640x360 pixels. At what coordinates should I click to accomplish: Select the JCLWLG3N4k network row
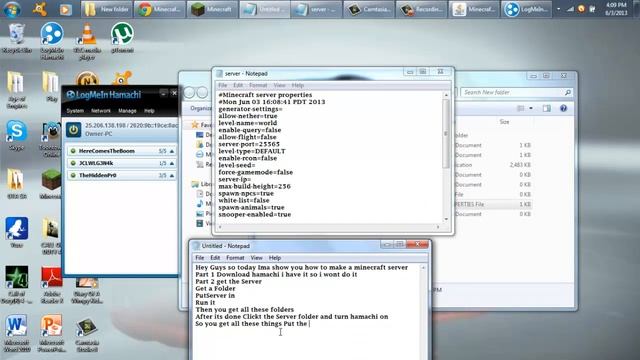tap(122, 163)
